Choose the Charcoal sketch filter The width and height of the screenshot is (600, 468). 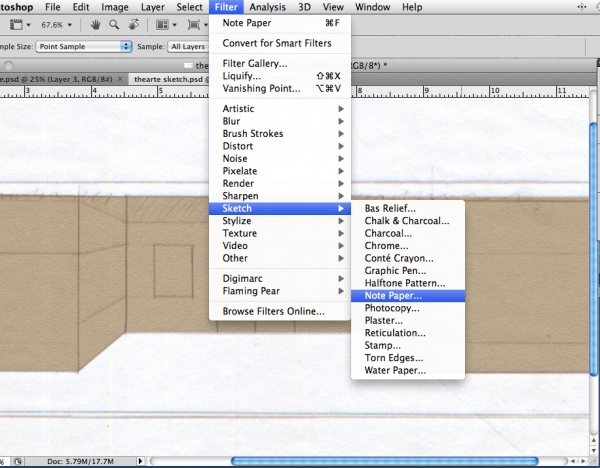[x=408, y=233]
